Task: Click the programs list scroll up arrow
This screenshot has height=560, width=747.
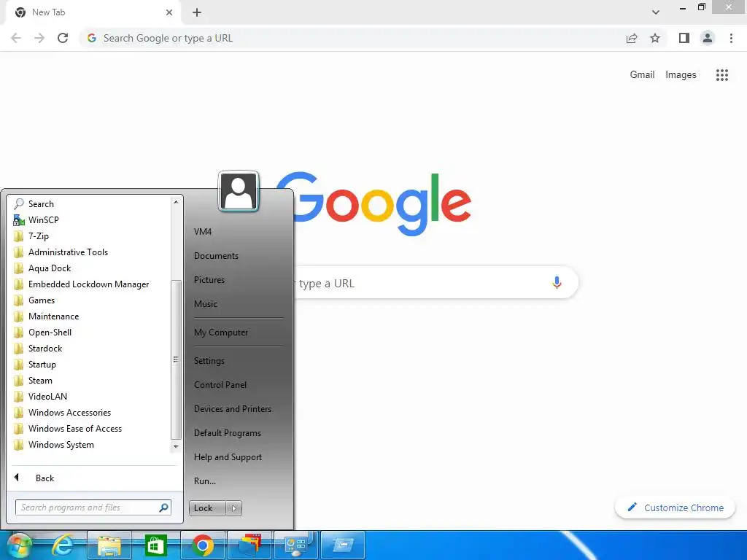Action: pos(176,202)
